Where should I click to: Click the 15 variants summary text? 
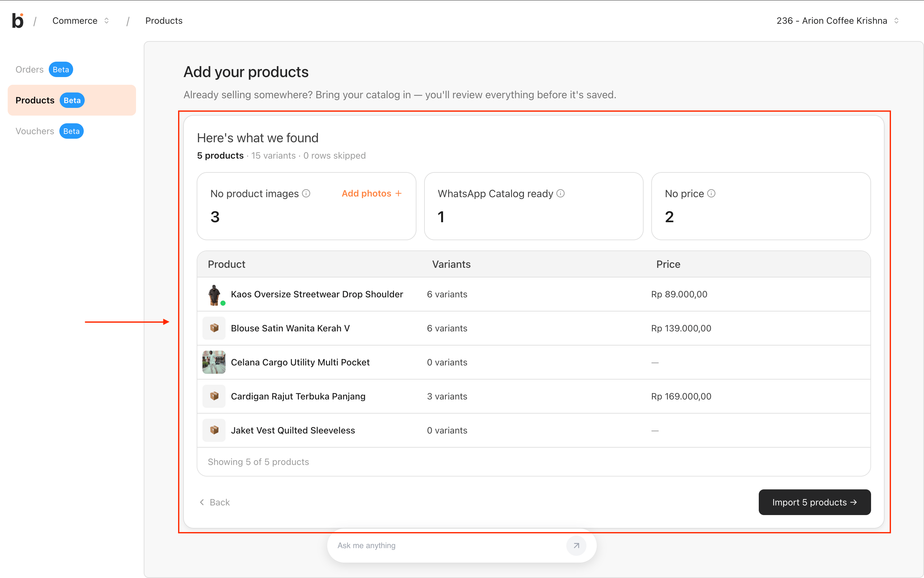click(x=273, y=156)
